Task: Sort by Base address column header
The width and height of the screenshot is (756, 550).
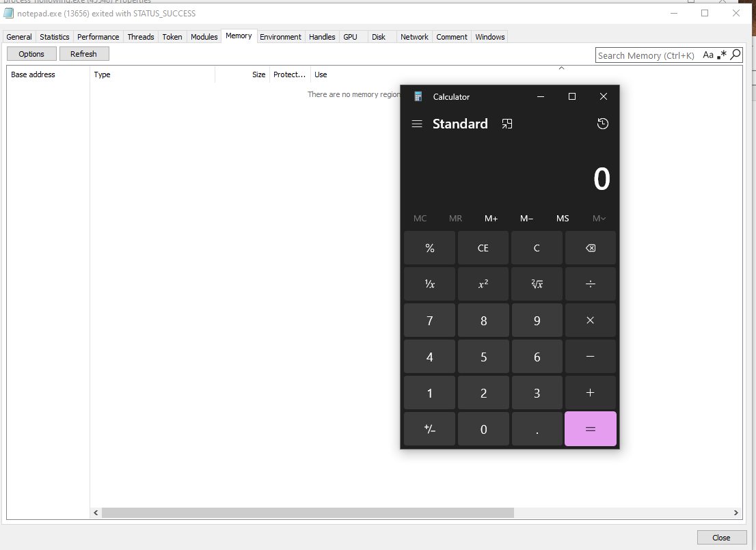Action: 49,74
